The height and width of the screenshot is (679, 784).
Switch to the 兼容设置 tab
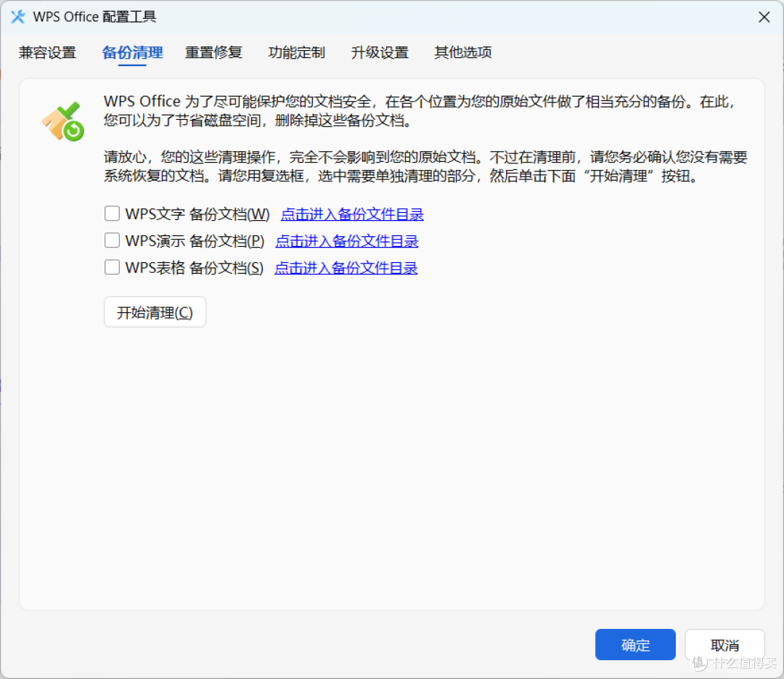(x=47, y=52)
